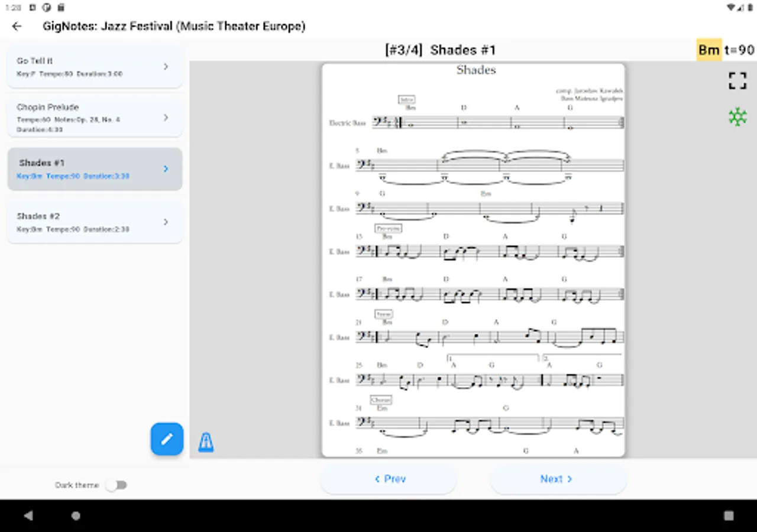757x532 pixels.
Task: Open fullscreen view of the sheet
Action: coord(737,81)
